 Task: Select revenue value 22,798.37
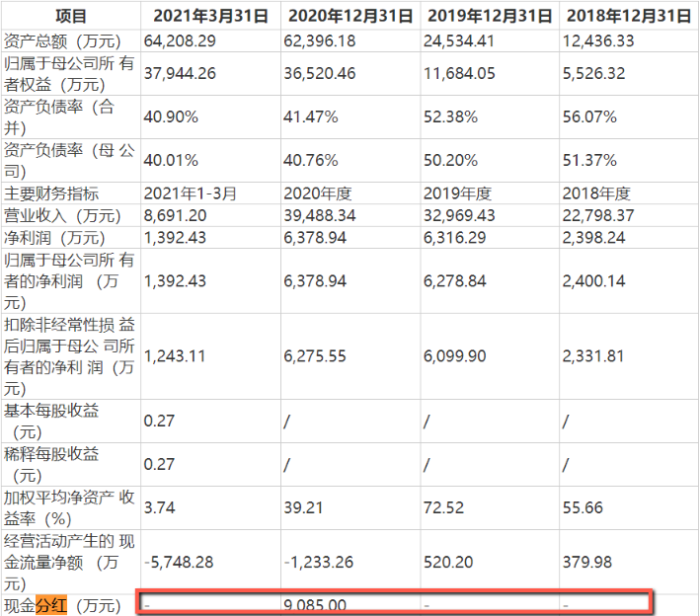click(x=598, y=215)
